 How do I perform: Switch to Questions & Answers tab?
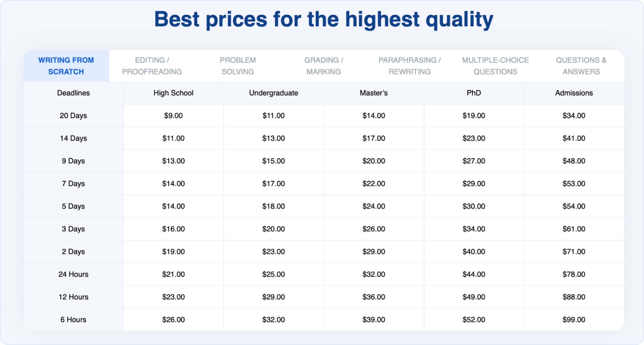pyautogui.click(x=581, y=66)
